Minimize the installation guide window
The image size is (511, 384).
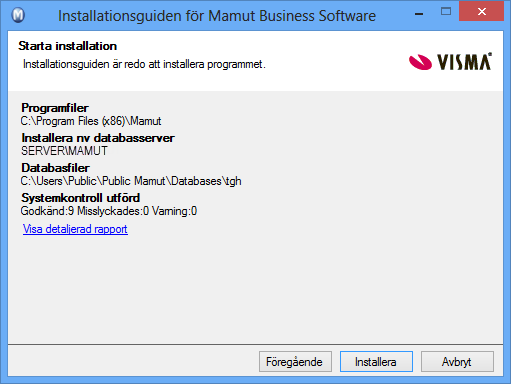click(419, 14)
